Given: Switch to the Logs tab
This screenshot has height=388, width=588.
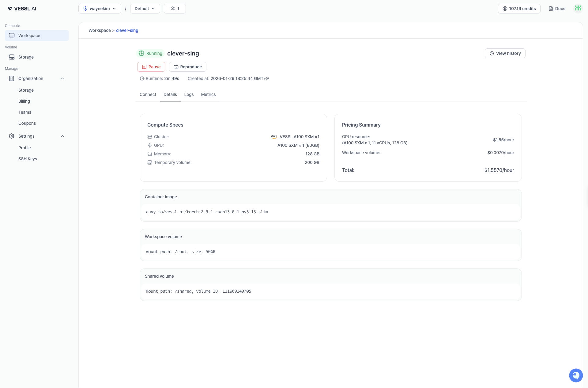Looking at the screenshot, I should [x=189, y=94].
